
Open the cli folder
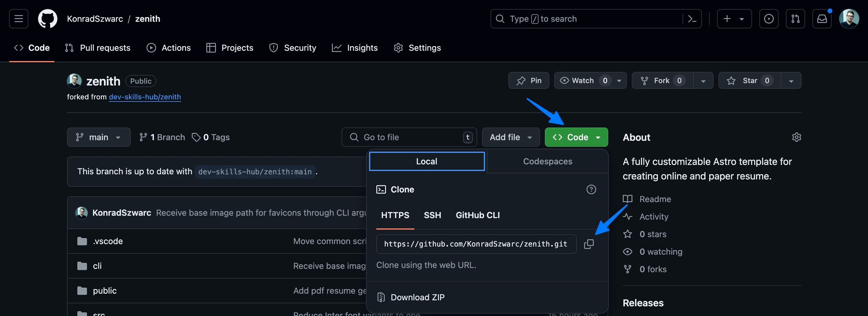coord(97,266)
